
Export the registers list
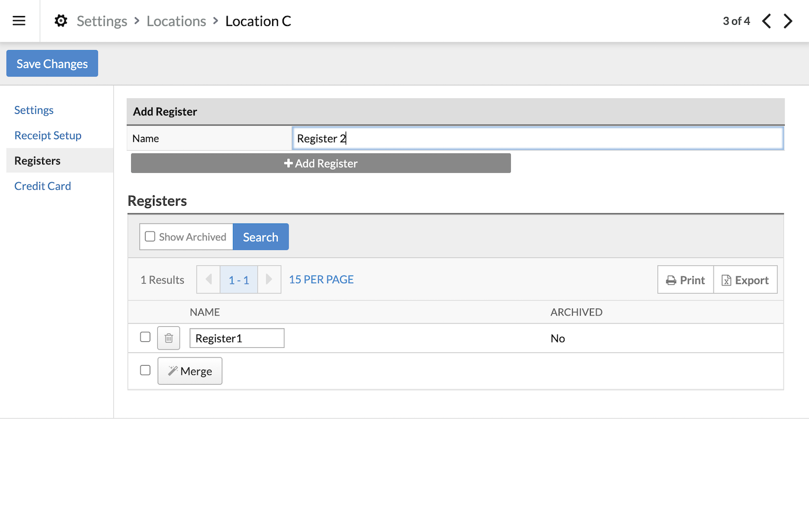745,279
